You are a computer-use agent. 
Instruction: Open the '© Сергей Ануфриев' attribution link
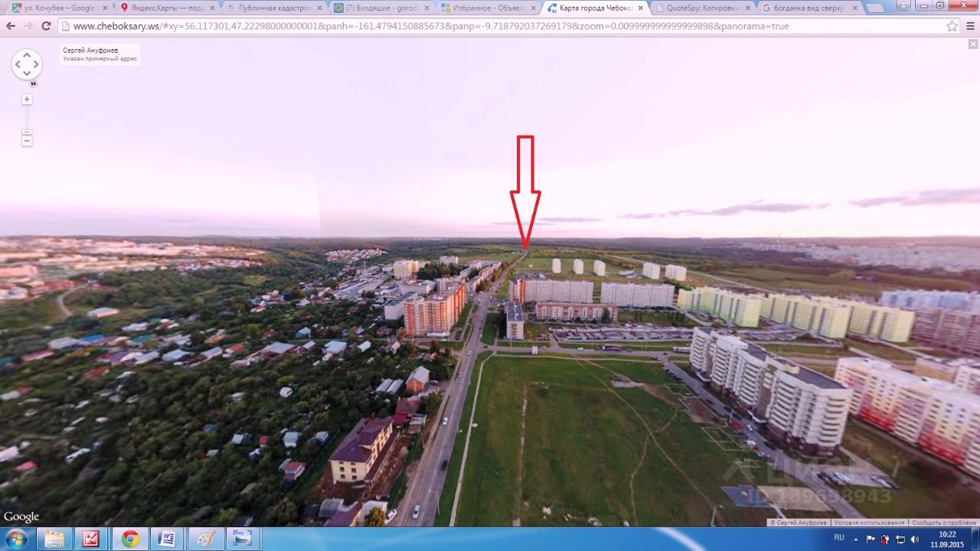pos(799,523)
